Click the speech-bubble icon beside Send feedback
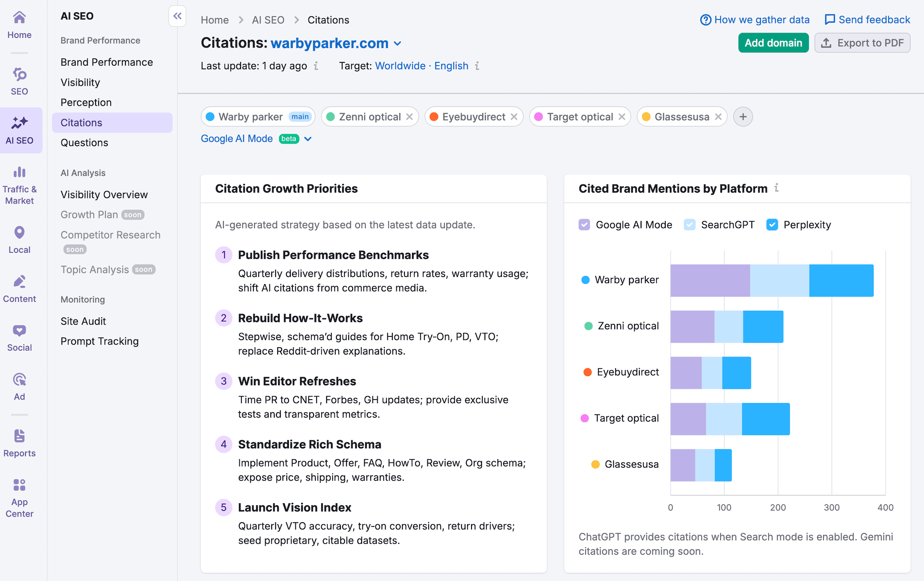Image resolution: width=924 pixels, height=581 pixels. click(x=830, y=20)
